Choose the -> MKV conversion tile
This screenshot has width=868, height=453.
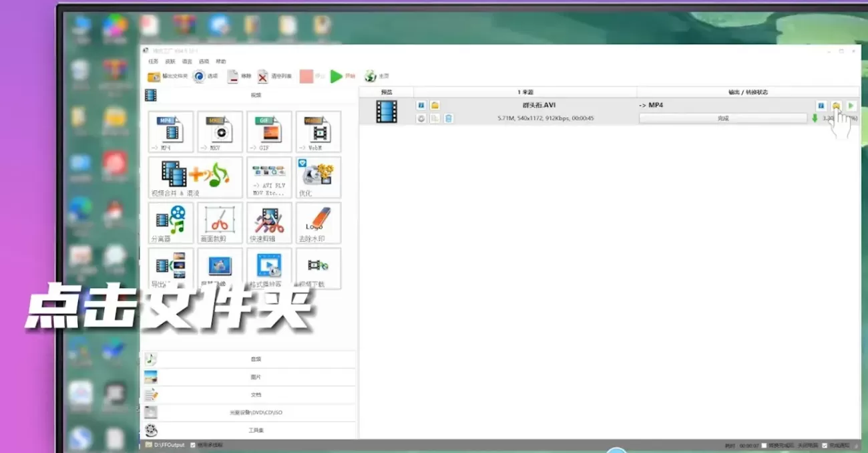coord(220,132)
